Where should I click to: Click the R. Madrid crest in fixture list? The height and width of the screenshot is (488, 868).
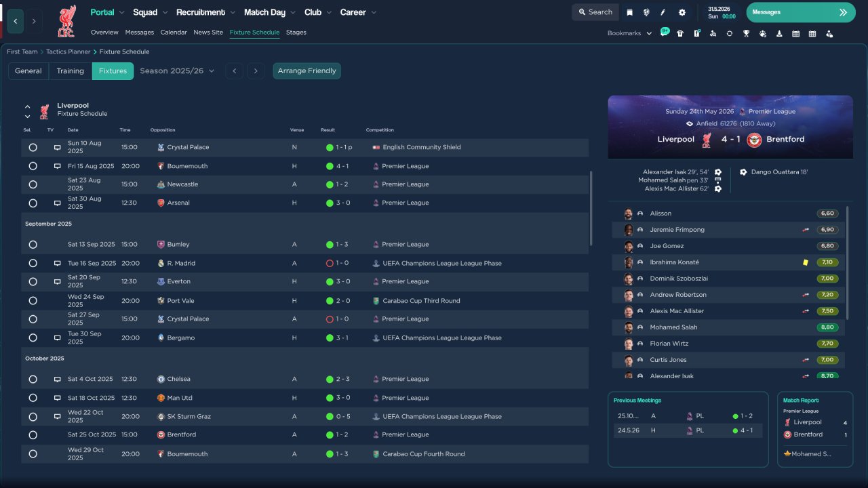[x=160, y=263]
